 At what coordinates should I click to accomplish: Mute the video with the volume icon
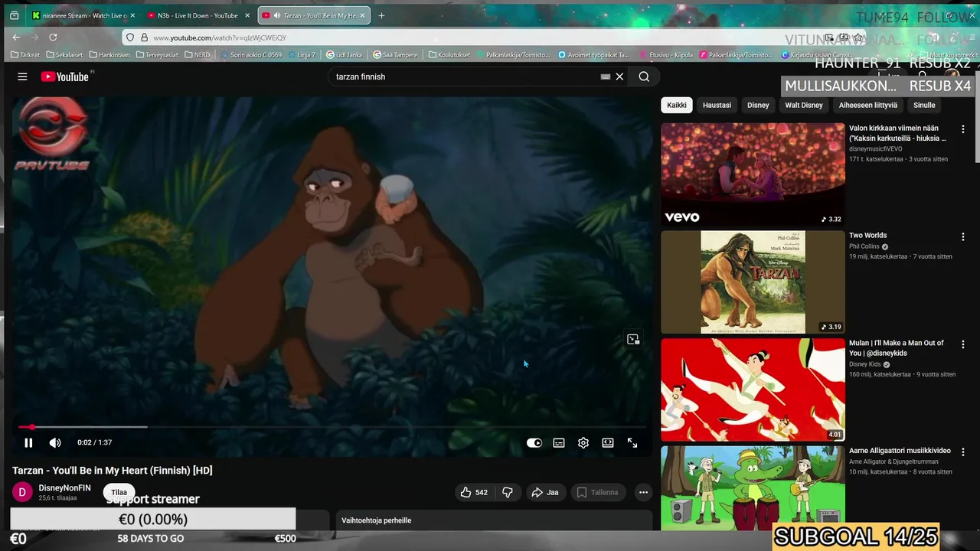55,442
